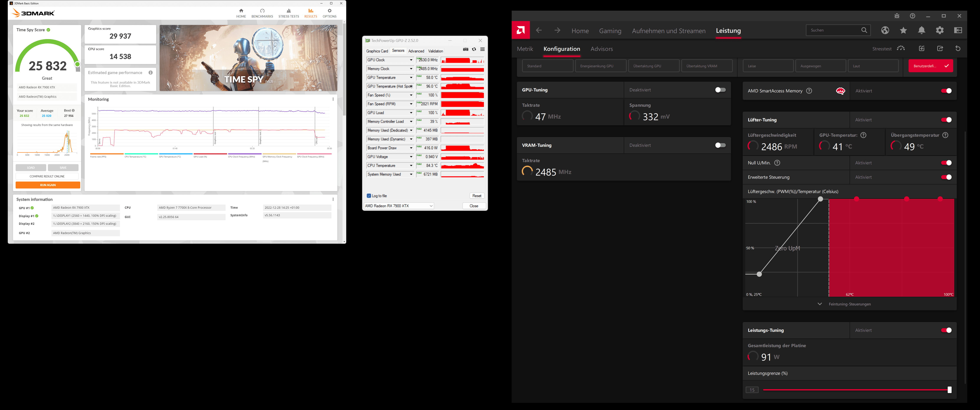Open Board Power Draw sensor dropdown
Viewport: 980px width, 410px height.
411,148
